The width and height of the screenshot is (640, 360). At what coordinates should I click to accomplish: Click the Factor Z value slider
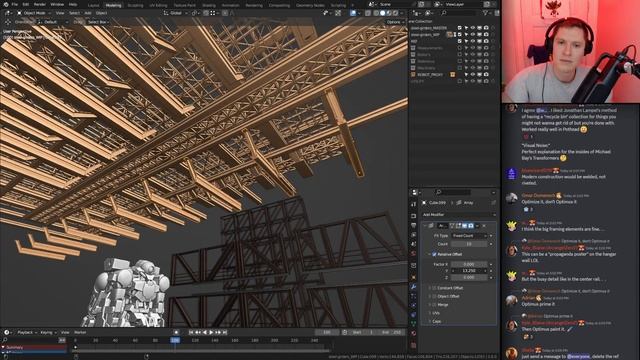pos(469,278)
